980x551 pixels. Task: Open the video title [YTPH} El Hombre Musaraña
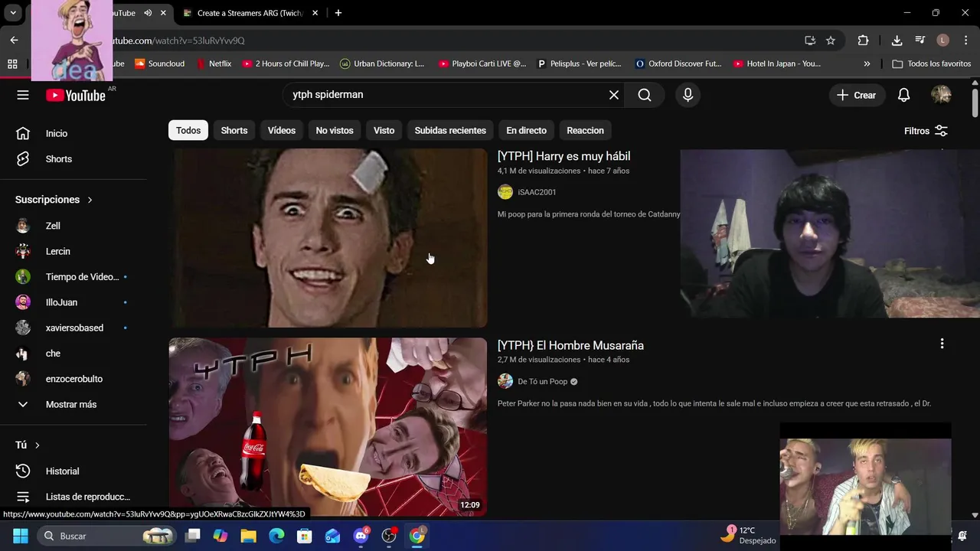[570, 345]
